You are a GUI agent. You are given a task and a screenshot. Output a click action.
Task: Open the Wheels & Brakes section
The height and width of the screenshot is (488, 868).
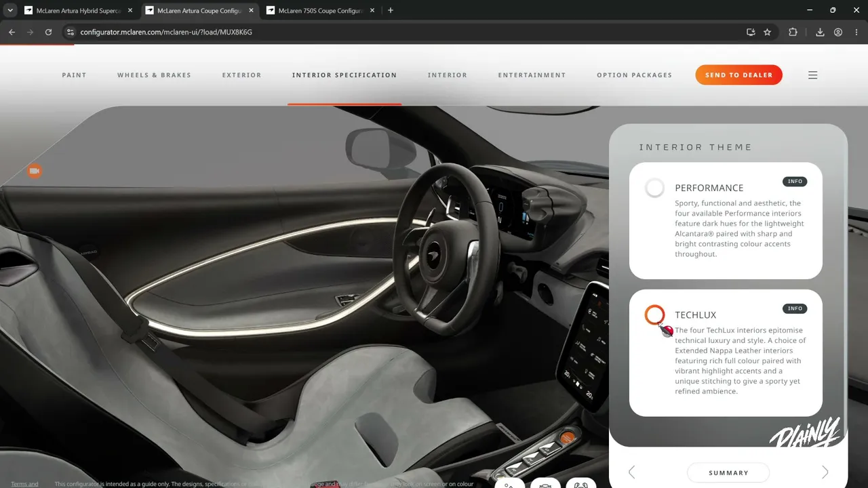point(154,75)
